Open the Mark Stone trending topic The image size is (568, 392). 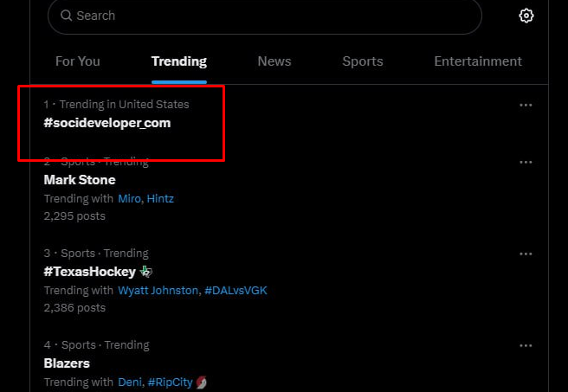(x=80, y=180)
